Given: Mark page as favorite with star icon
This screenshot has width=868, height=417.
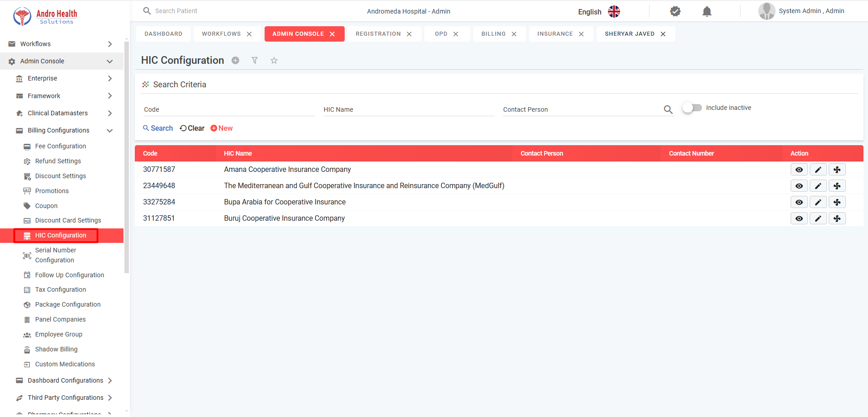Looking at the screenshot, I should click(274, 61).
